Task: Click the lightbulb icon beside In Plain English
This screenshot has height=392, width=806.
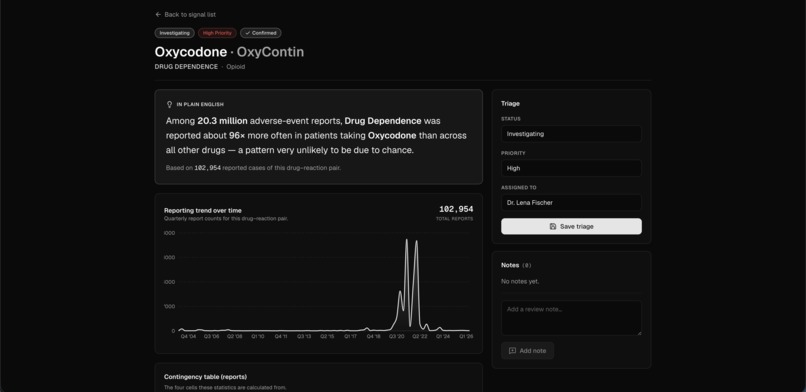Action: [169, 104]
